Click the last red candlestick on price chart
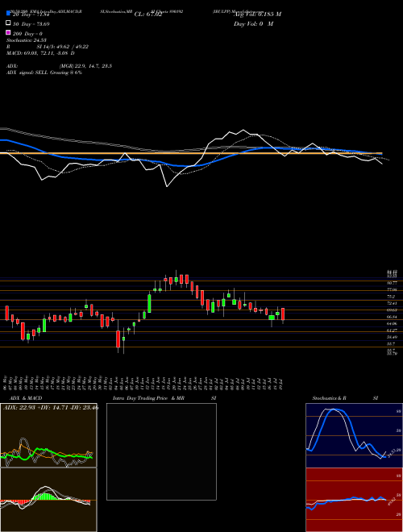Screen dimensions: 403x532 click(283, 314)
